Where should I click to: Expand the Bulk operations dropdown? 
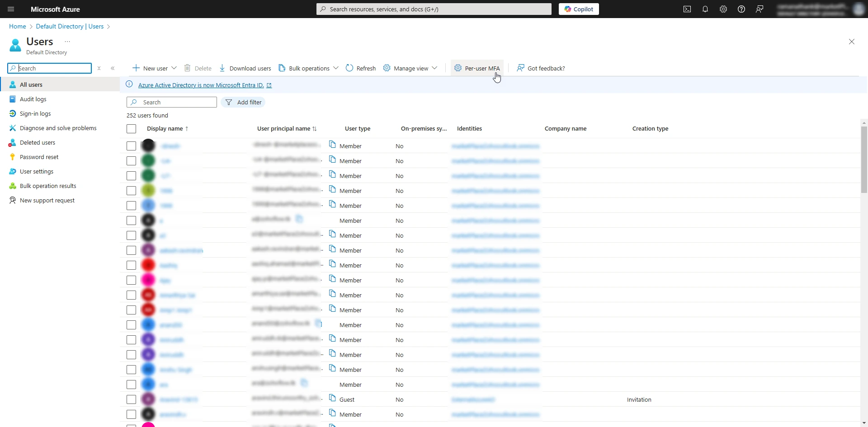(335, 68)
